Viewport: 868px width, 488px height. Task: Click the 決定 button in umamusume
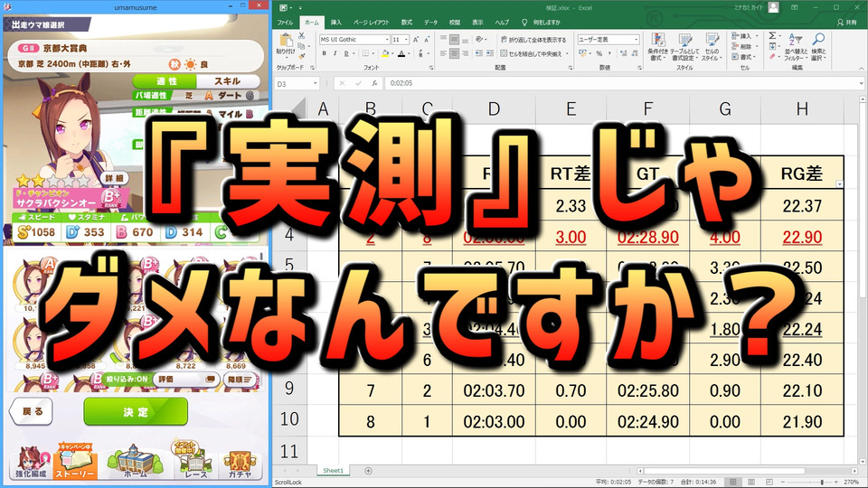point(136,412)
